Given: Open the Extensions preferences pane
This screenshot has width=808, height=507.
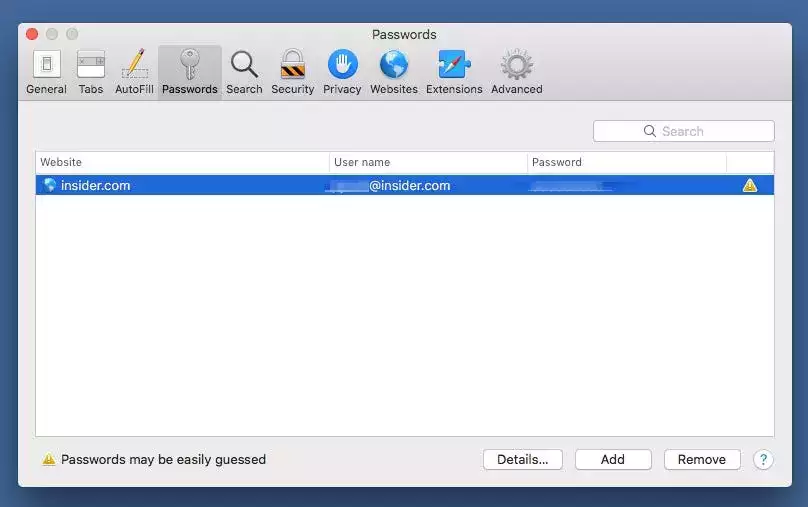Looking at the screenshot, I should tap(453, 72).
